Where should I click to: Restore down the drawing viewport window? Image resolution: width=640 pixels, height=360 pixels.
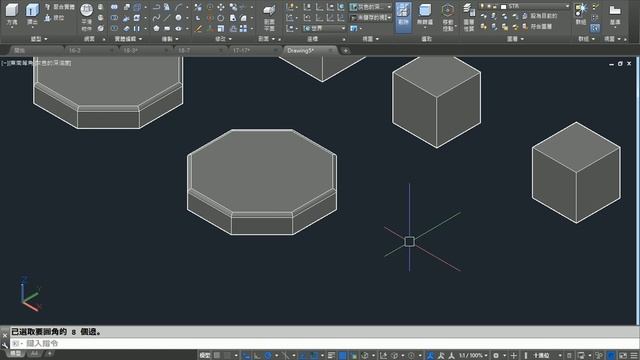click(x=620, y=64)
